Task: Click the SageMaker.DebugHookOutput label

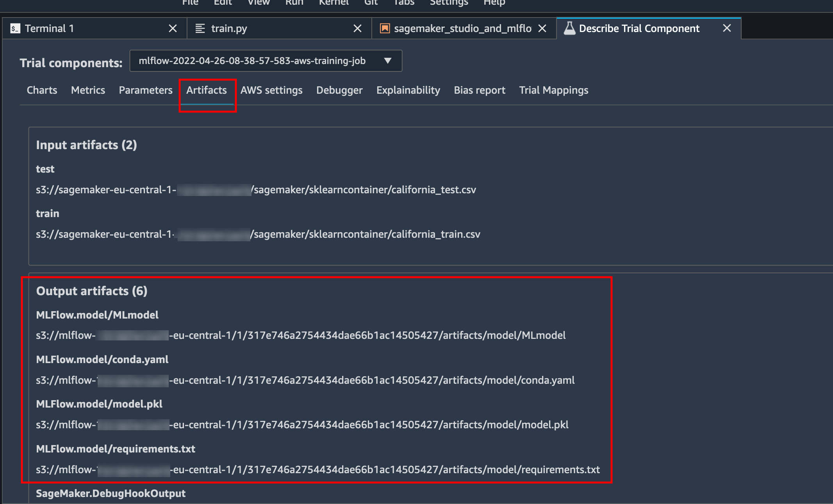Action: coord(111,493)
